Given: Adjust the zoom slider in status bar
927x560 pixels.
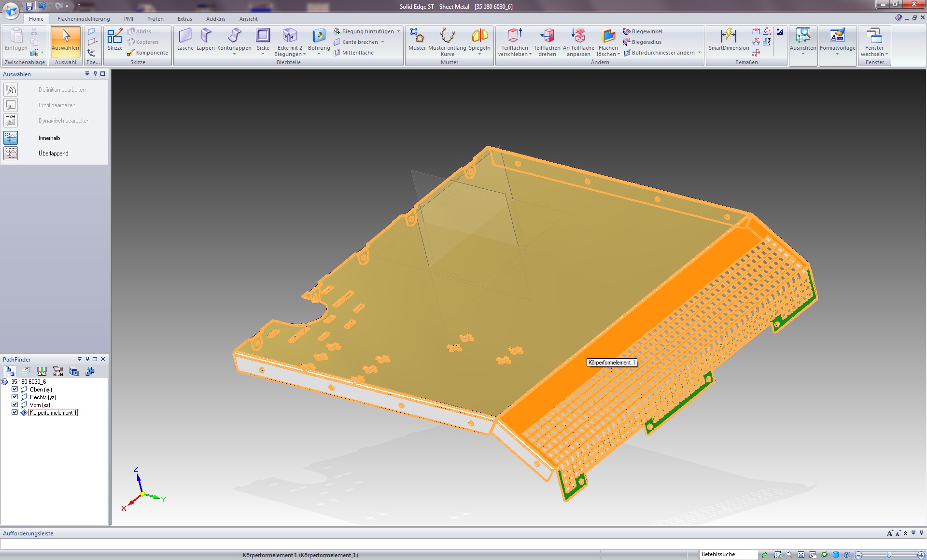Looking at the screenshot, I should (x=889, y=555).
